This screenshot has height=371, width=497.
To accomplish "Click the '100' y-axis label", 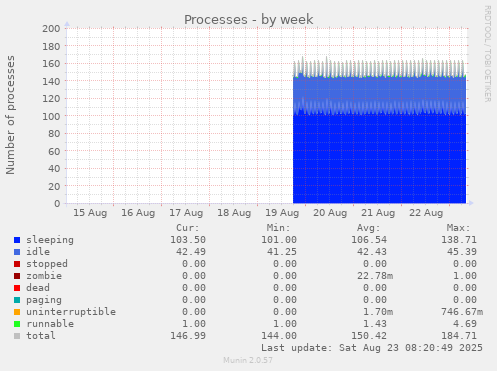I will point(51,116).
